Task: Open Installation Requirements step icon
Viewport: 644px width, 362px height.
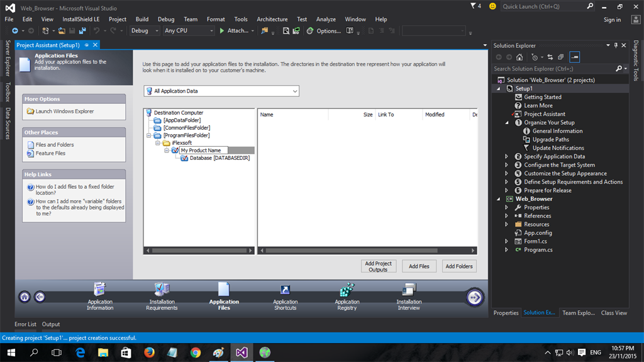Action: pyautogui.click(x=162, y=289)
